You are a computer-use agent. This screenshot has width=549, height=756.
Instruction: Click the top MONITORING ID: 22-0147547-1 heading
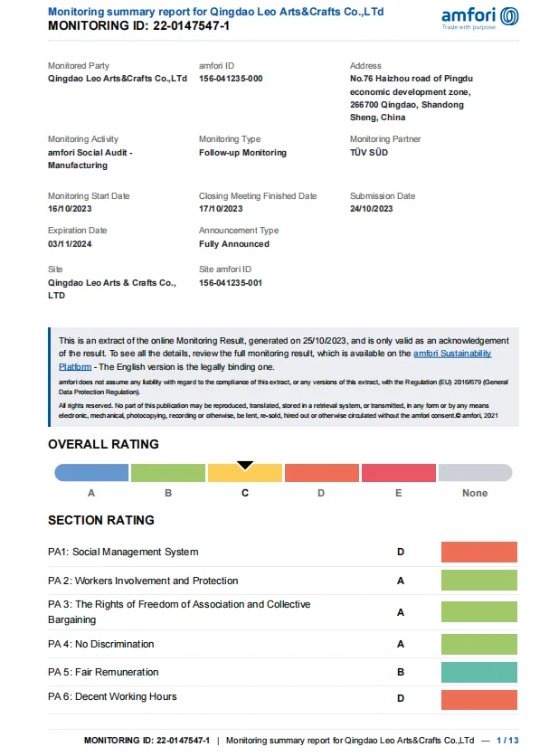[x=138, y=26]
